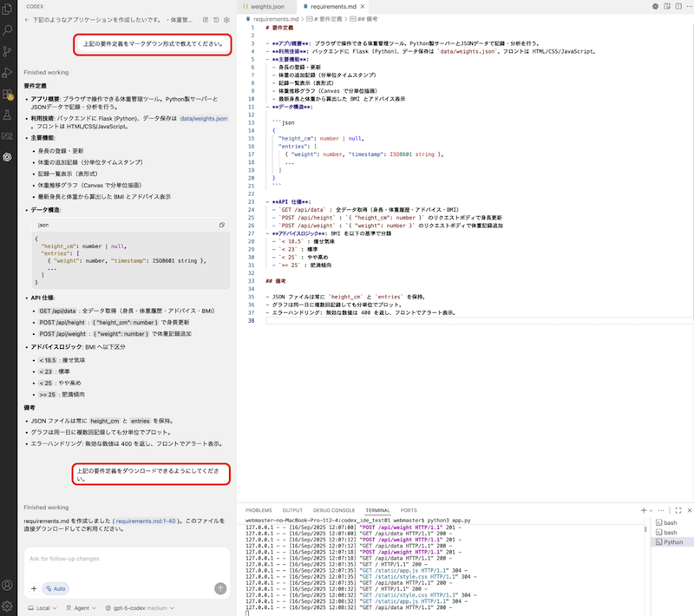This screenshot has height=616, width=694.
Task: Go back from the Codex conversation
Action: [27, 20]
